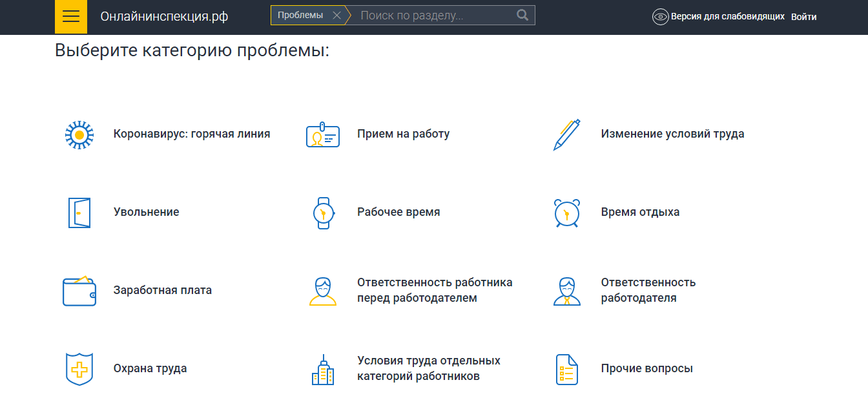The image size is (868, 400).
Task: Click the alarm clock rest time icon
Action: 566,213
